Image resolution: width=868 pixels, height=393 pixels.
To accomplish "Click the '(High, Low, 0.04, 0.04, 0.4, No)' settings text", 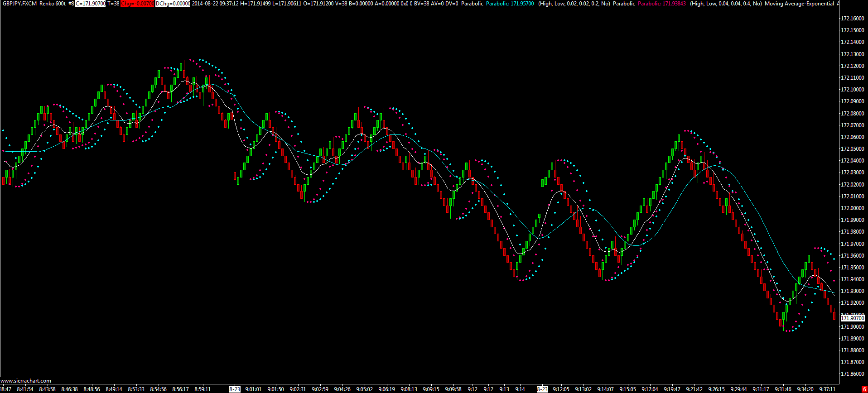I will point(726,4).
